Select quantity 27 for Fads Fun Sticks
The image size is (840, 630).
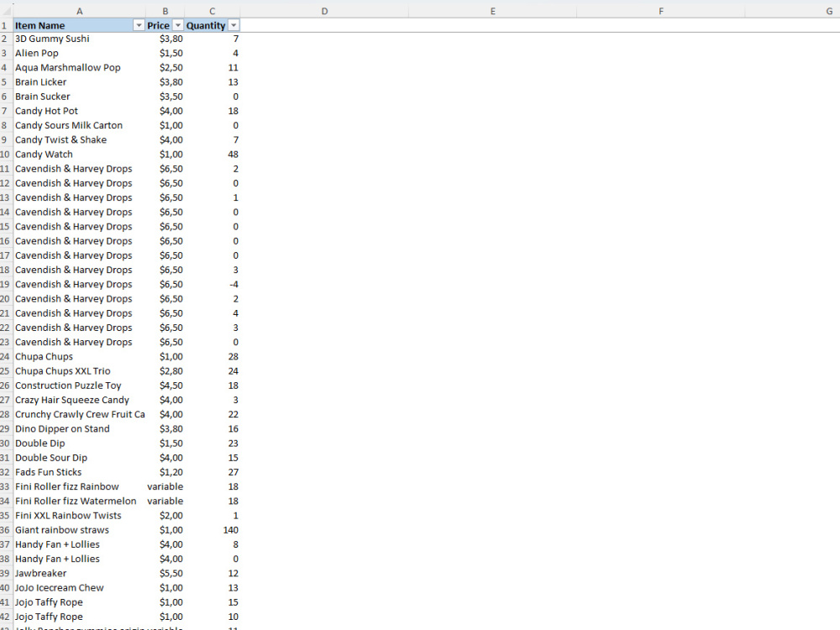[213, 472]
